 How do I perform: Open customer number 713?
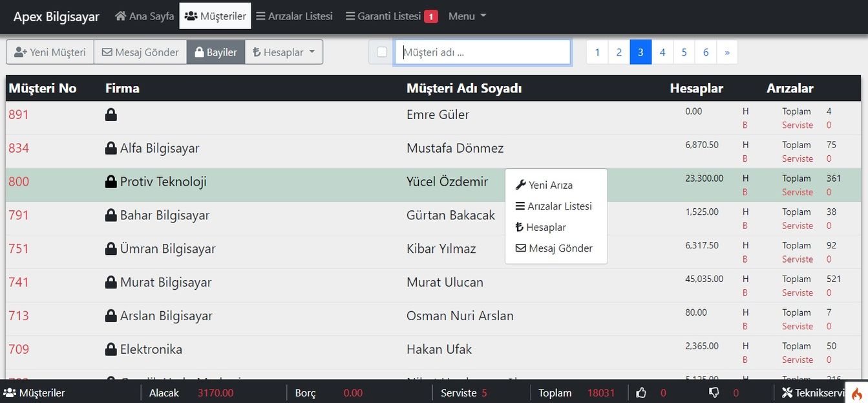19,316
